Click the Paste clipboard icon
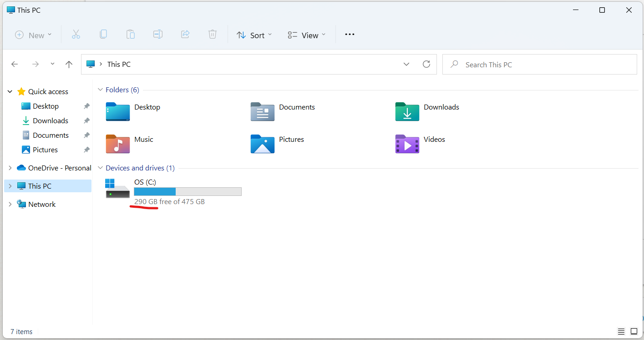Viewport: 644px width, 340px height. [131, 35]
